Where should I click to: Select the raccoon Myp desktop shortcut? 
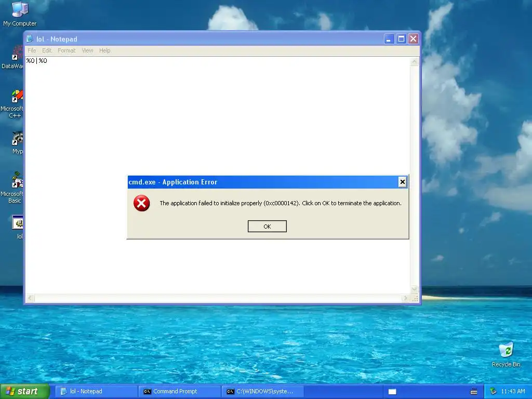(17, 143)
